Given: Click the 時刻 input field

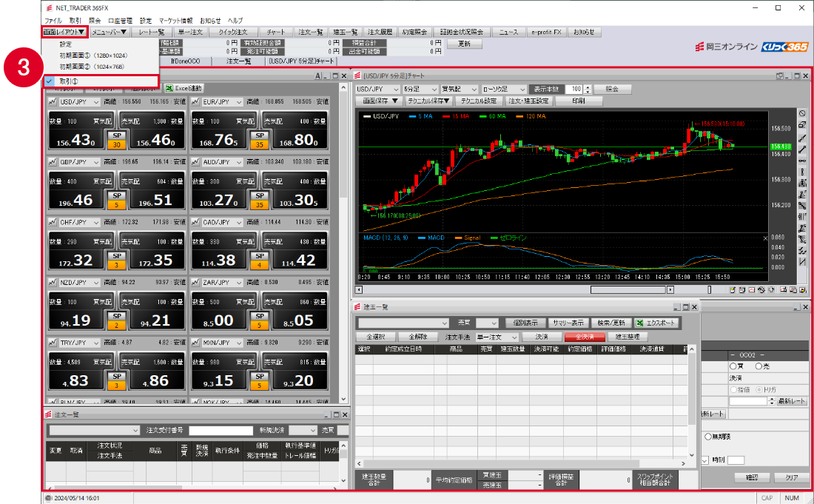Looking at the screenshot, I should pos(736,460).
